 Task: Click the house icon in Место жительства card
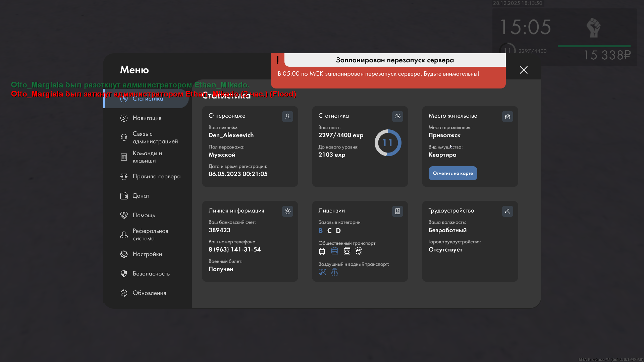pos(507,116)
